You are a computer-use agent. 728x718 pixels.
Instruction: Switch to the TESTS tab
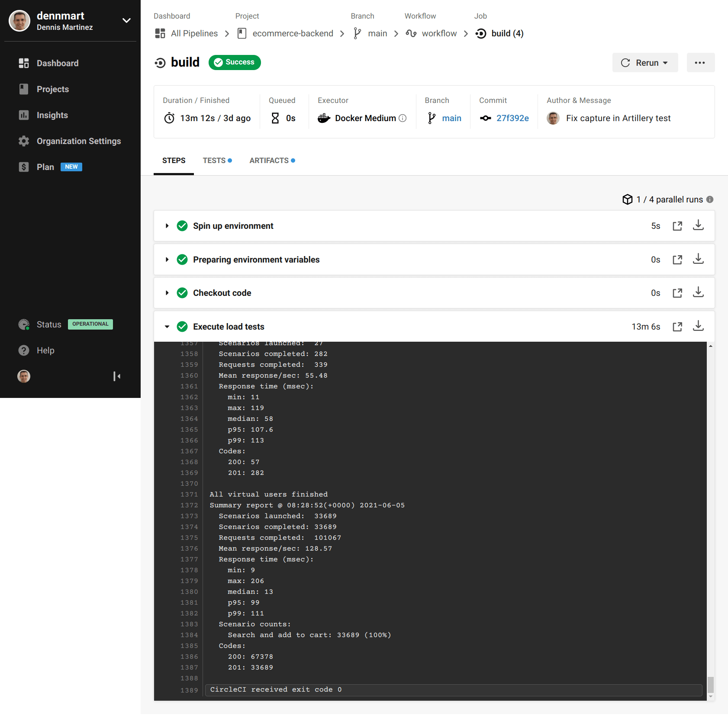coord(214,160)
